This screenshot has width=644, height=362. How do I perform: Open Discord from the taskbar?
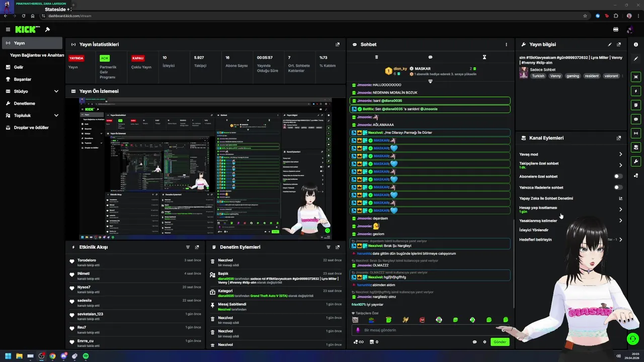tap(63, 356)
